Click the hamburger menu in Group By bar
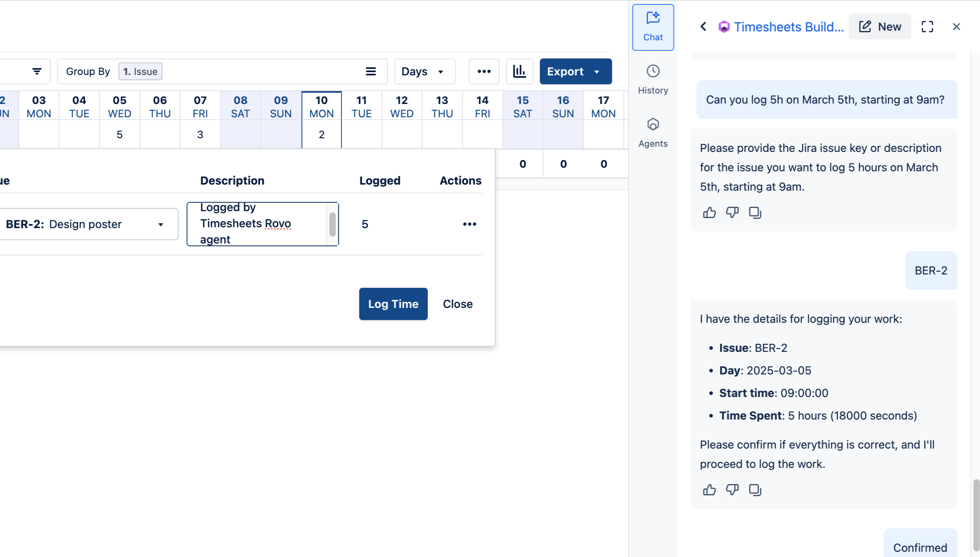 tap(371, 71)
